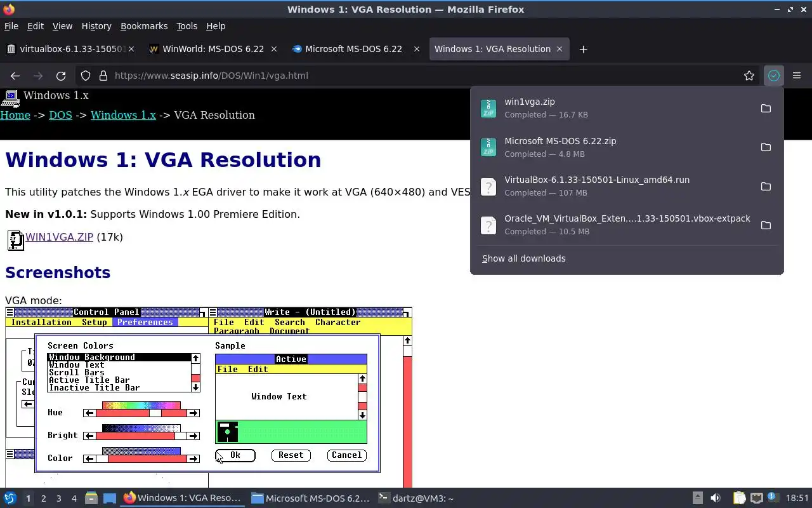Open the Help menu
The width and height of the screenshot is (812, 508).
pos(216,26)
